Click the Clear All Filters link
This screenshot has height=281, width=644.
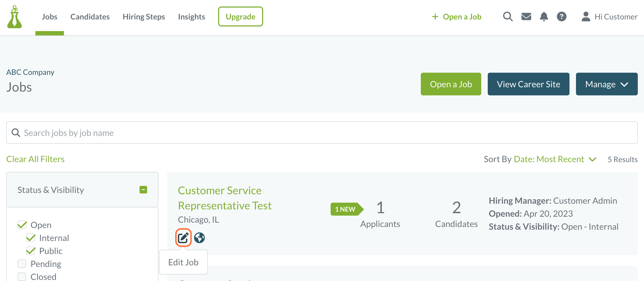[x=35, y=159]
